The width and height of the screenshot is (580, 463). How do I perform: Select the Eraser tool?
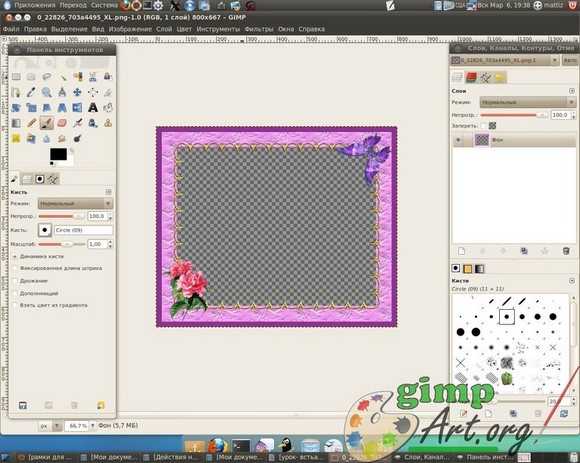[62, 123]
